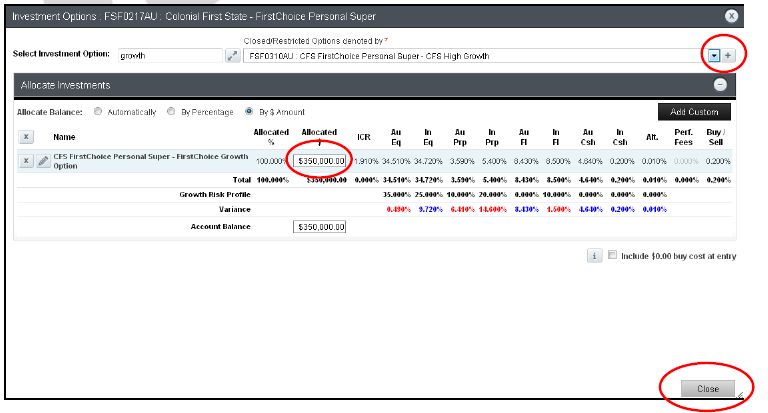Click In Eq variance value 9.720%
The width and height of the screenshot is (768, 413).
431,209
